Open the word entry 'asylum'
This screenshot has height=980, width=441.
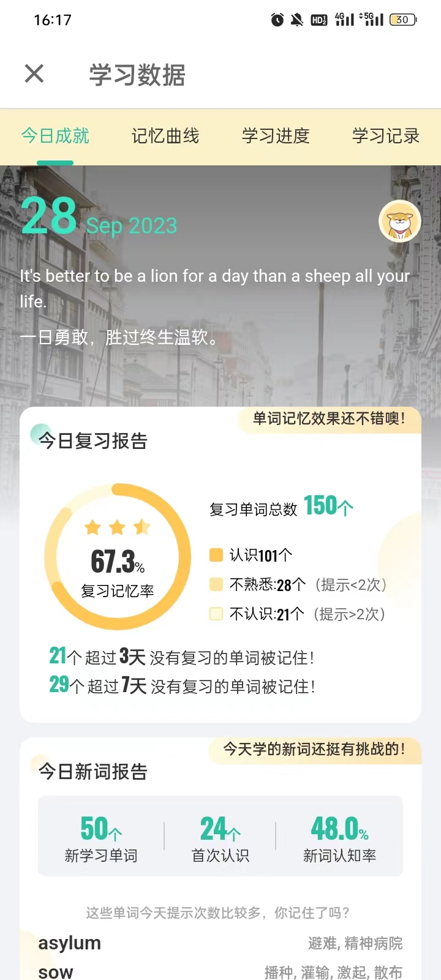[x=70, y=943]
